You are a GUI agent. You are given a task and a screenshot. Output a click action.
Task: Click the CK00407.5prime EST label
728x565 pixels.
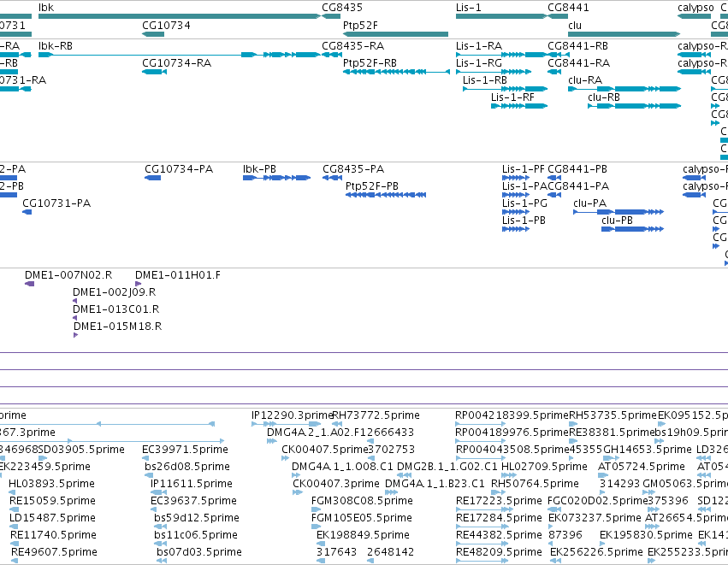pyautogui.click(x=324, y=450)
